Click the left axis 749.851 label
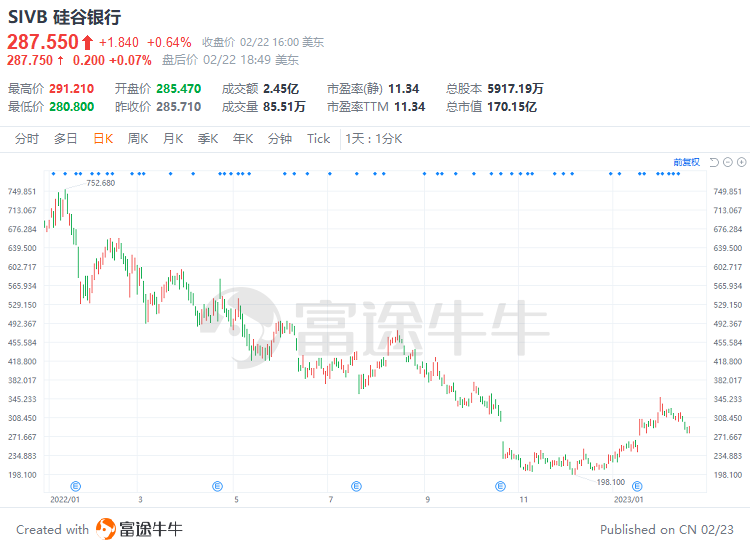The width and height of the screenshot is (750, 550). click(22, 192)
